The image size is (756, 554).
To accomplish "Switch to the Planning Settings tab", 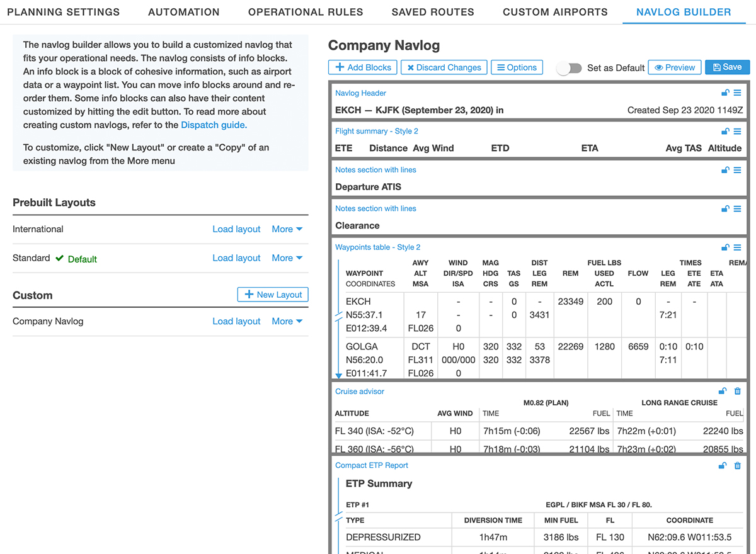I will tap(63, 12).
